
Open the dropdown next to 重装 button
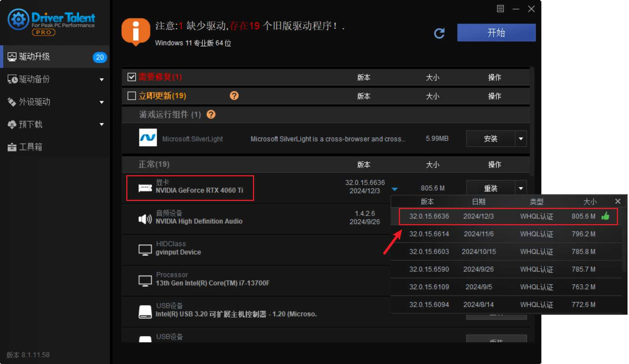click(521, 188)
